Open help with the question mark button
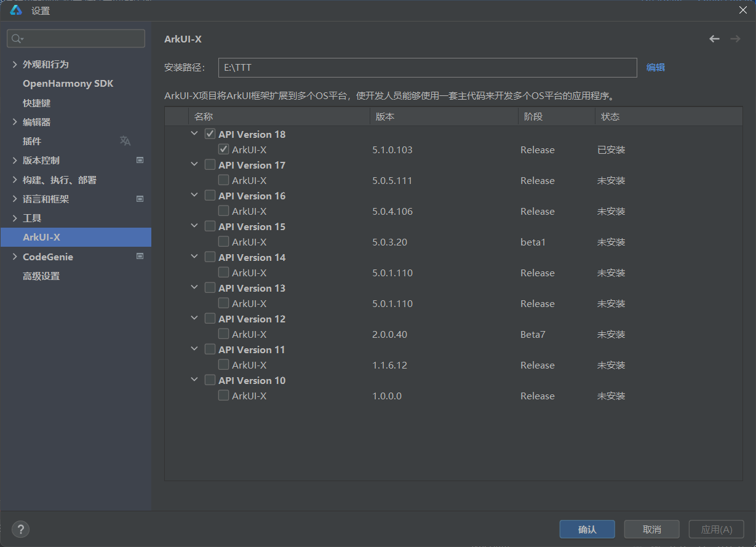The image size is (756, 547). pyautogui.click(x=20, y=529)
